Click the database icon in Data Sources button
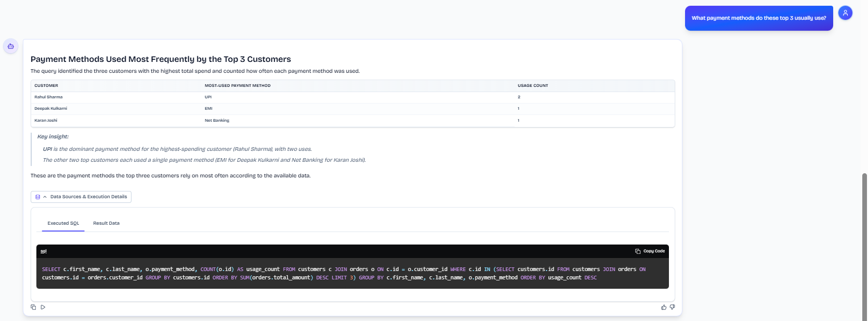The width and height of the screenshot is (868, 321). click(x=37, y=197)
